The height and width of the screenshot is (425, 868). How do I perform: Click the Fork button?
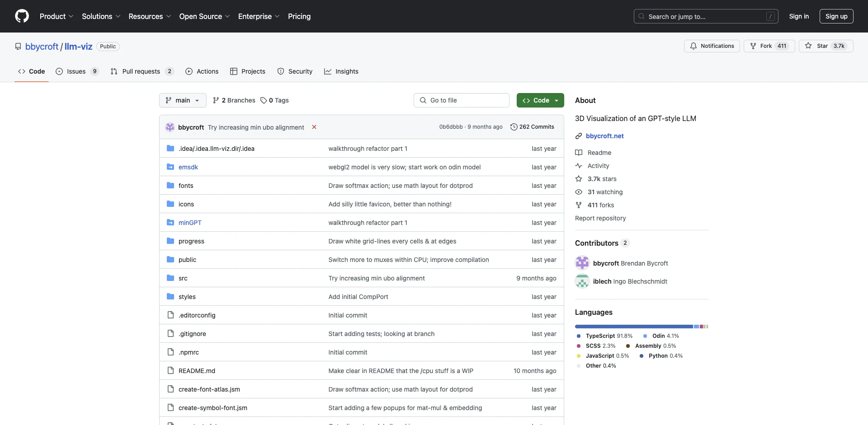(769, 46)
